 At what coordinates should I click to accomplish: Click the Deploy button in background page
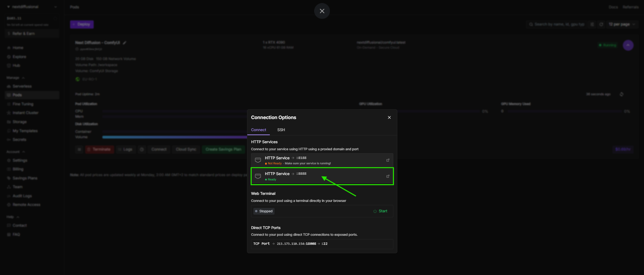tap(82, 24)
